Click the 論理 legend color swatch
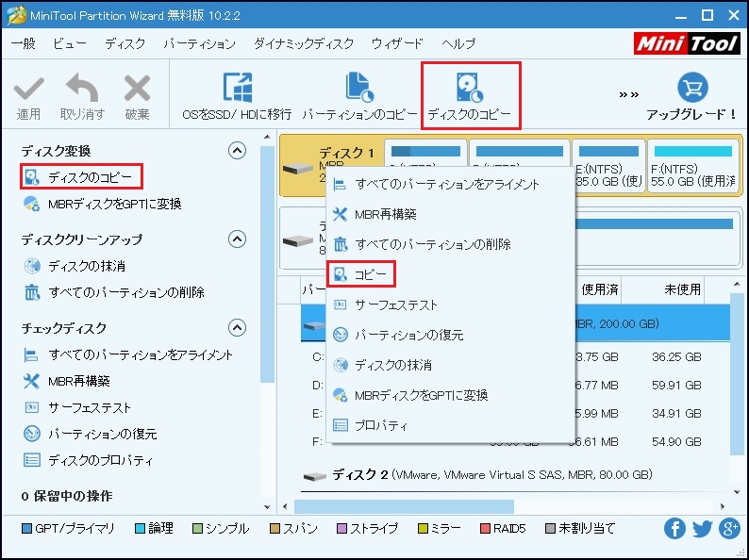Viewport: 749px width, 560px height. click(140, 529)
